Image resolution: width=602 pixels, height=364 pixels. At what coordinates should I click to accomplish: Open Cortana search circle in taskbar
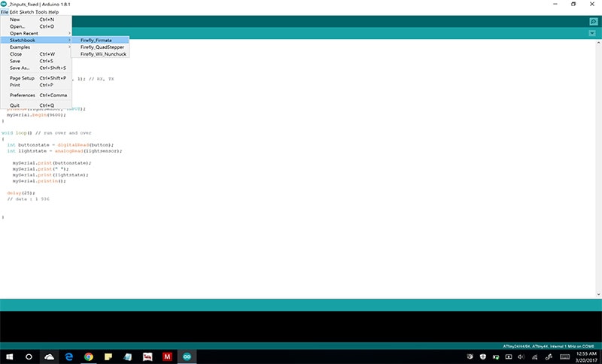29,356
